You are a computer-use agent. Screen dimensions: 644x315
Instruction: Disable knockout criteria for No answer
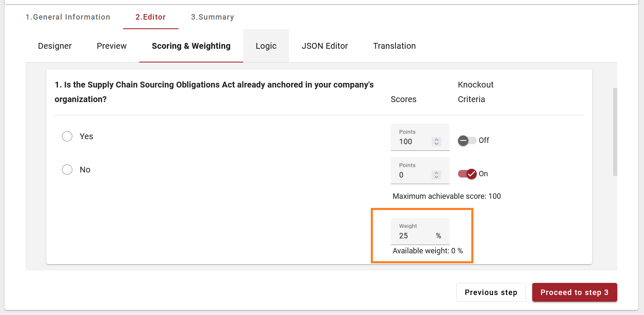(x=467, y=174)
